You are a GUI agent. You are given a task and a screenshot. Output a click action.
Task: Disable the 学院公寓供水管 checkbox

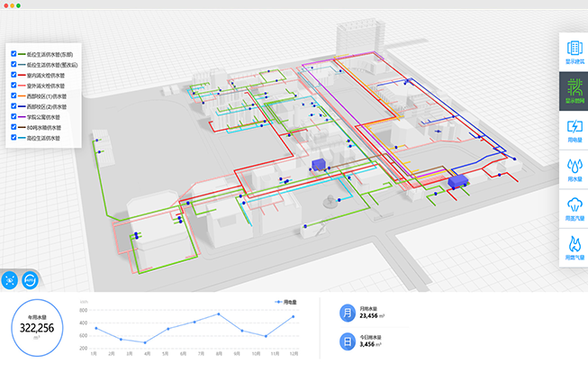14,117
